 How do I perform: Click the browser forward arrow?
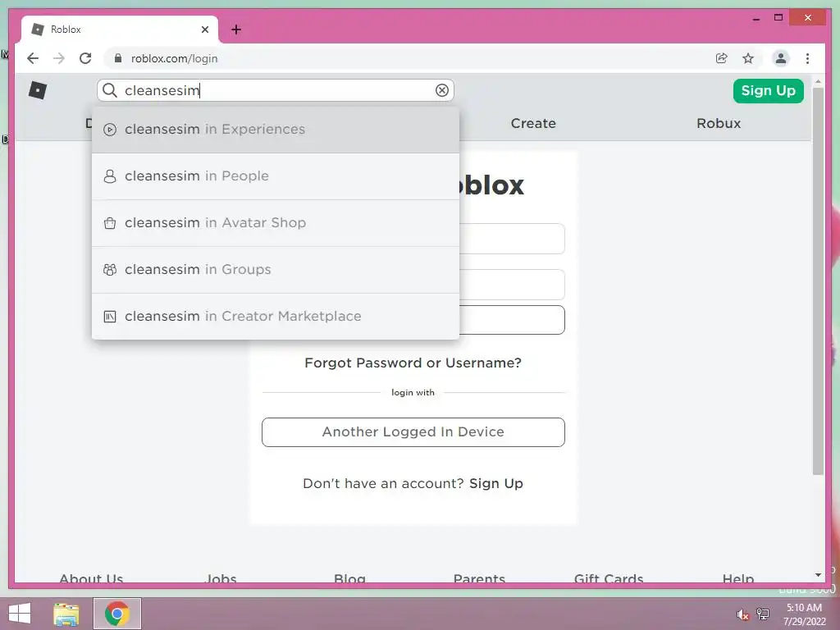[59, 58]
